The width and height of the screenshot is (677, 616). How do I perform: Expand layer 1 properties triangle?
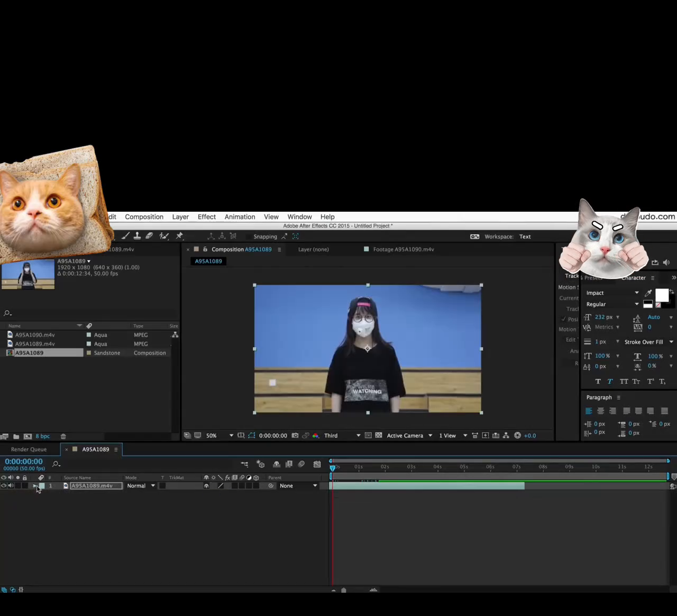(x=35, y=486)
